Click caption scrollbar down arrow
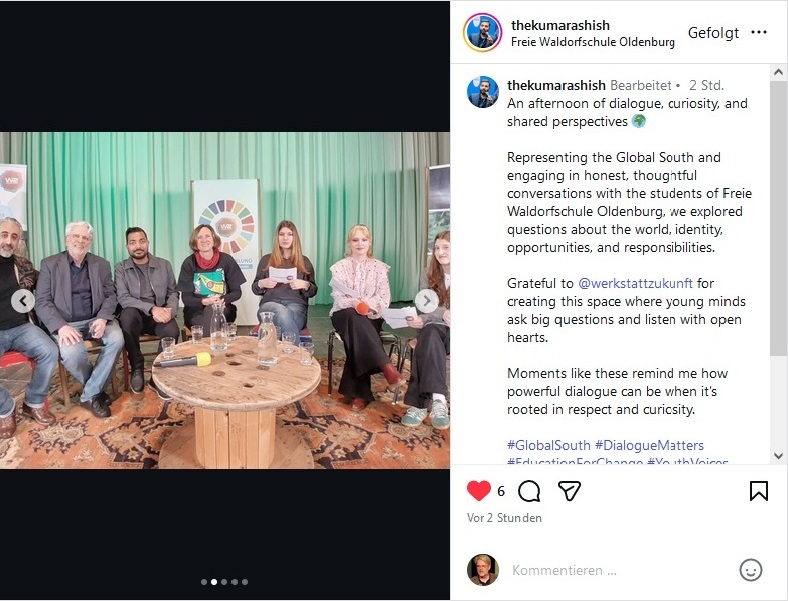 (778, 456)
